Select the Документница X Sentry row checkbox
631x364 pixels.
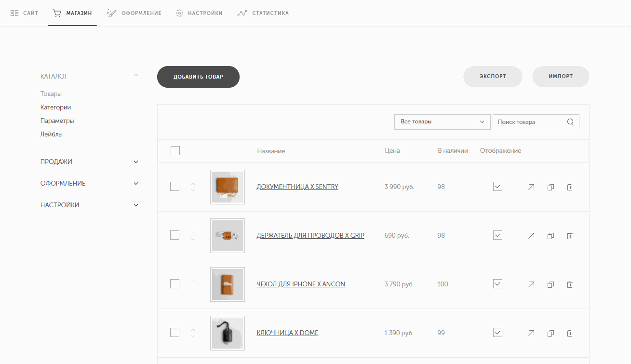tap(175, 187)
